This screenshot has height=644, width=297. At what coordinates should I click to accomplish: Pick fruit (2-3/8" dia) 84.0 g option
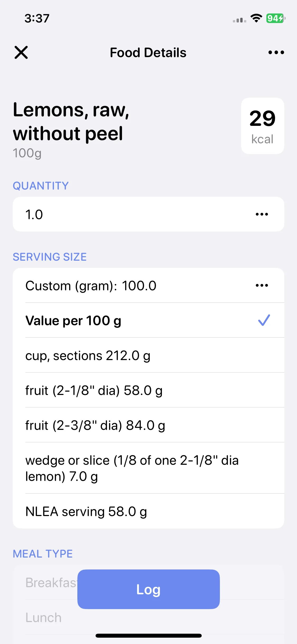148,425
